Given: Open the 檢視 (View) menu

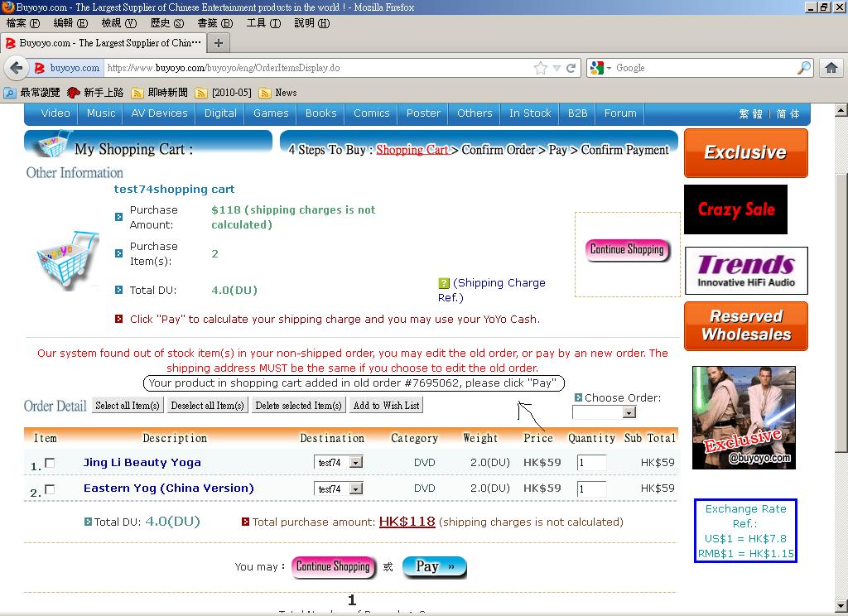Looking at the screenshot, I should (119, 23).
